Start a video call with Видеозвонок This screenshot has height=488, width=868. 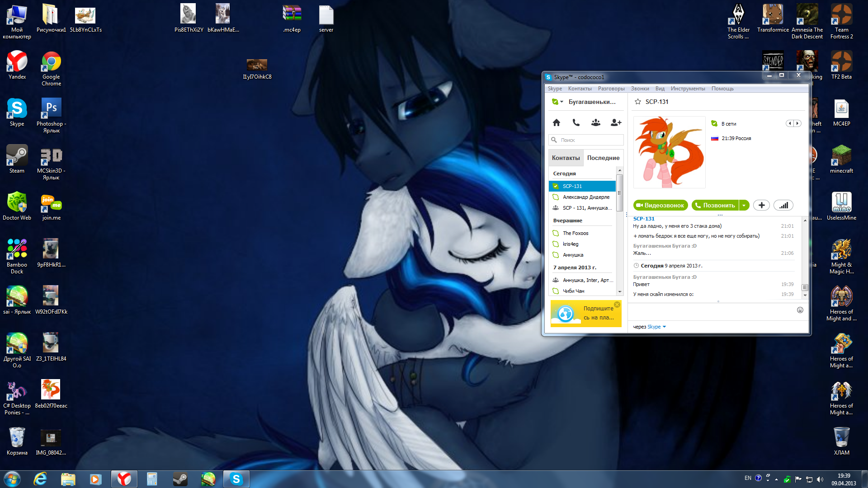(660, 205)
